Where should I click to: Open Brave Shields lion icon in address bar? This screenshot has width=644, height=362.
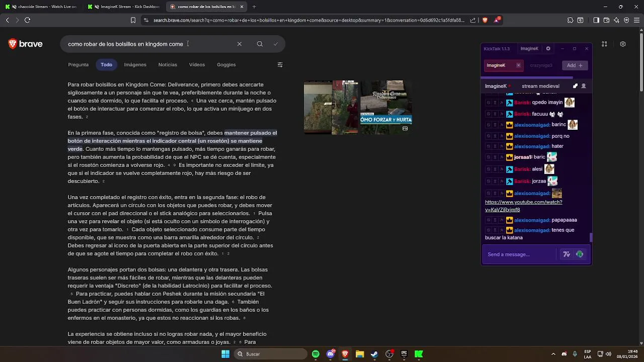[485, 20]
